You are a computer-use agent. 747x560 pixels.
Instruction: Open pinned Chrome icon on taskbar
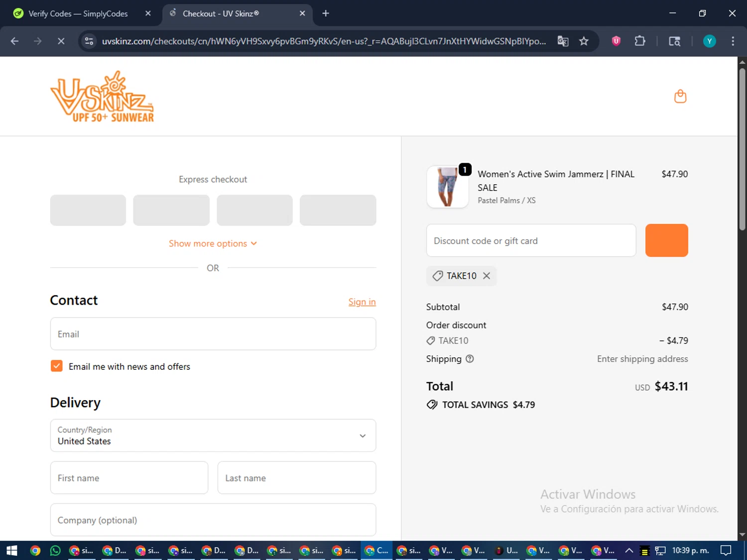(35, 551)
